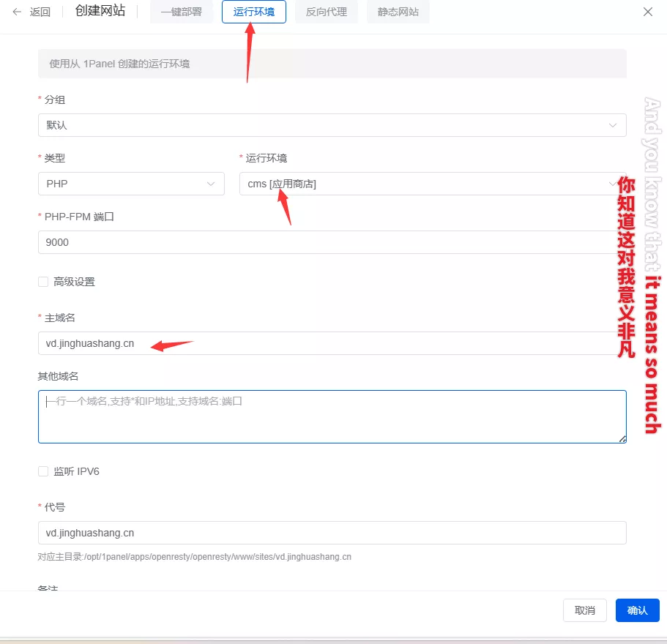The height and width of the screenshot is (644, 667).
Task: Click the 其他域名 textarea resize handle
Action: (622, 439)
